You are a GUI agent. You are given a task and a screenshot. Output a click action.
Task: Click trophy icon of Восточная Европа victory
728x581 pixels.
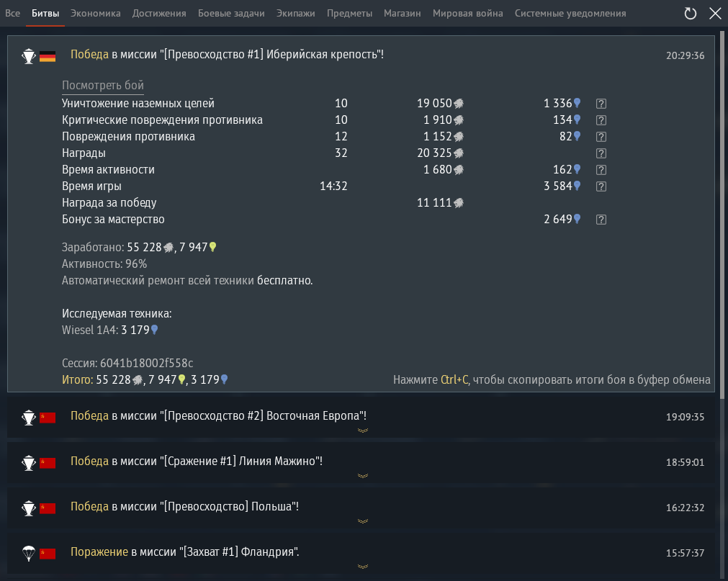pos(29,417)
